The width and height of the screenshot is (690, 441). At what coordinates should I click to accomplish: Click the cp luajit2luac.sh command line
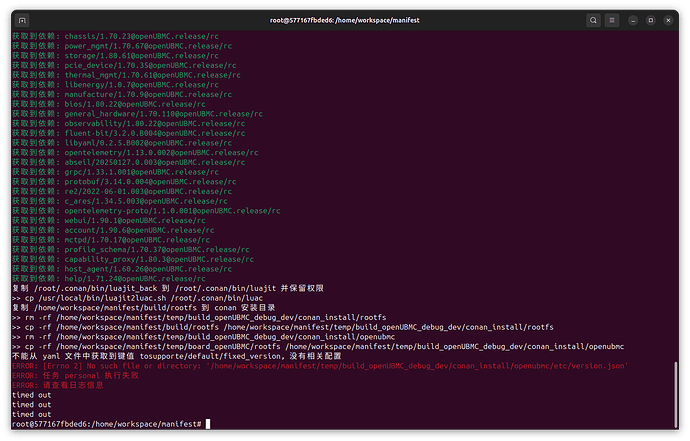click(x=137, y=298)
